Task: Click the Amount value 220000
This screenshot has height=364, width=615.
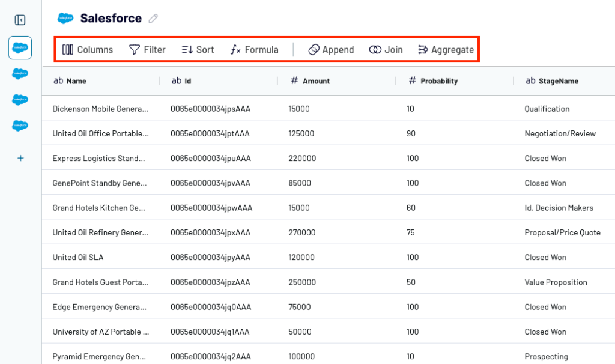Action: pyautogui.click(x=303, y=158)
